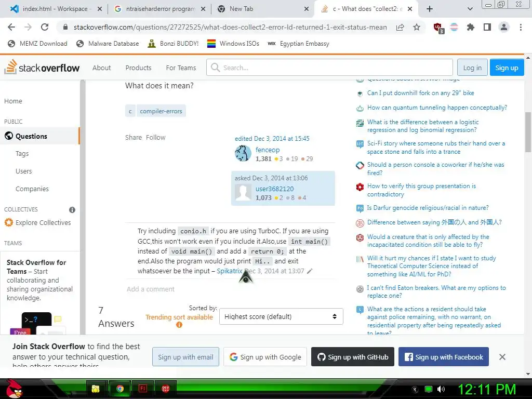Reload the current page
This screenshot has height=399, width=532.
[45, 27]
